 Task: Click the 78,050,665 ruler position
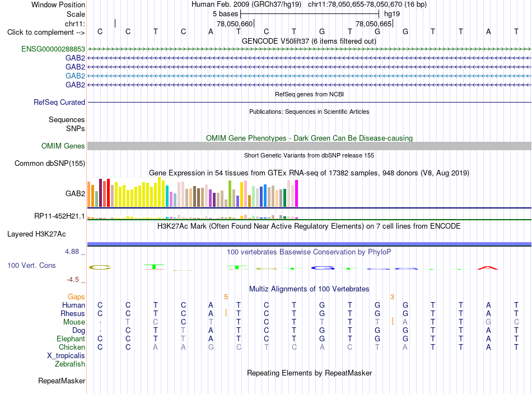click(x=374, y=24)
